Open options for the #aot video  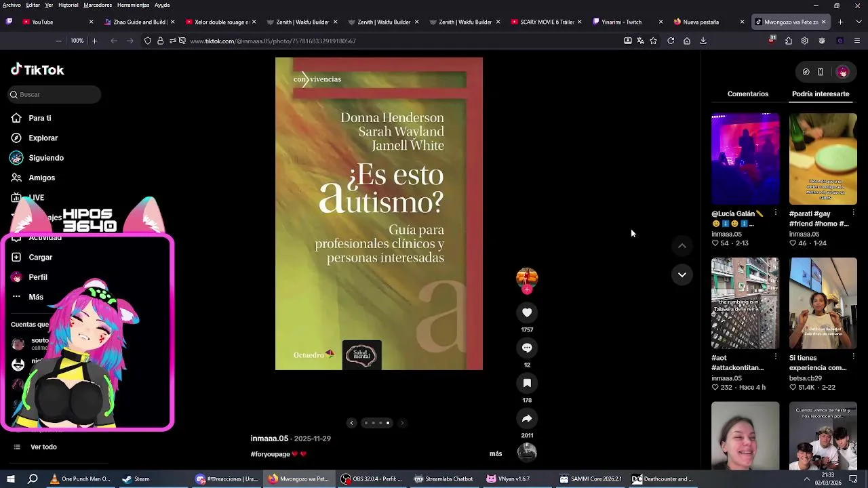click(x=776, y=357)
